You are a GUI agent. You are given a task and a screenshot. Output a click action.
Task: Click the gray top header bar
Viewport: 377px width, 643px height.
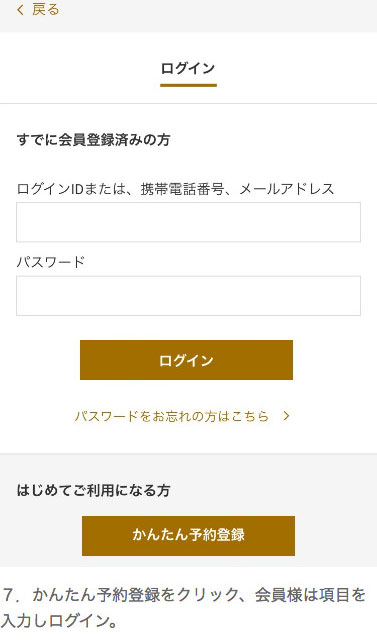pyautogui.click(x=188, y=16)
